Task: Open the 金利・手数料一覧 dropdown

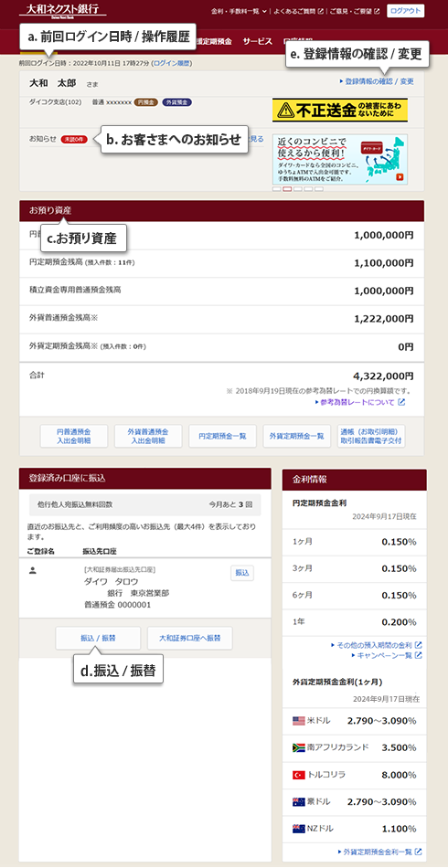Action: (x=239, y=11)
